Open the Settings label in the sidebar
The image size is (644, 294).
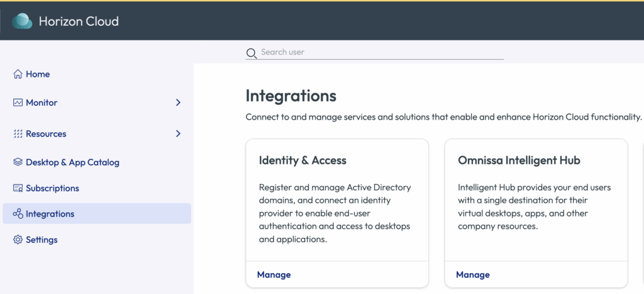click(x=42, y=240)
